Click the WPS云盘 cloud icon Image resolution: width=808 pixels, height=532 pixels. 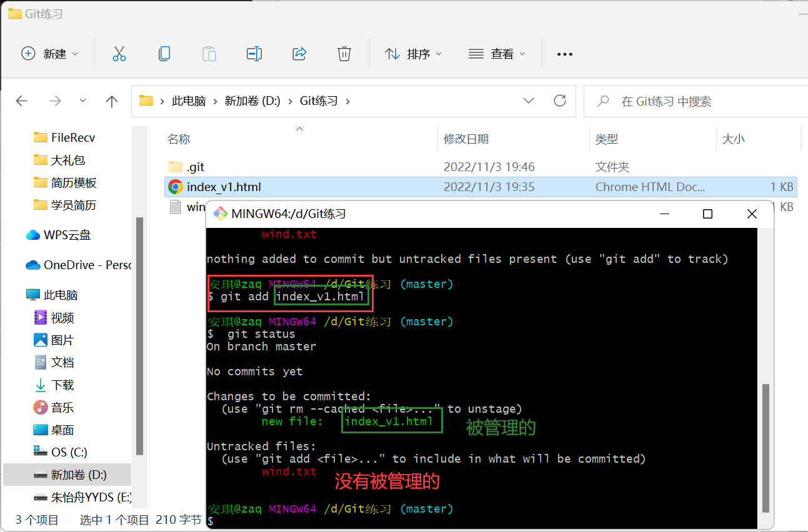click(x=33, y=235)
